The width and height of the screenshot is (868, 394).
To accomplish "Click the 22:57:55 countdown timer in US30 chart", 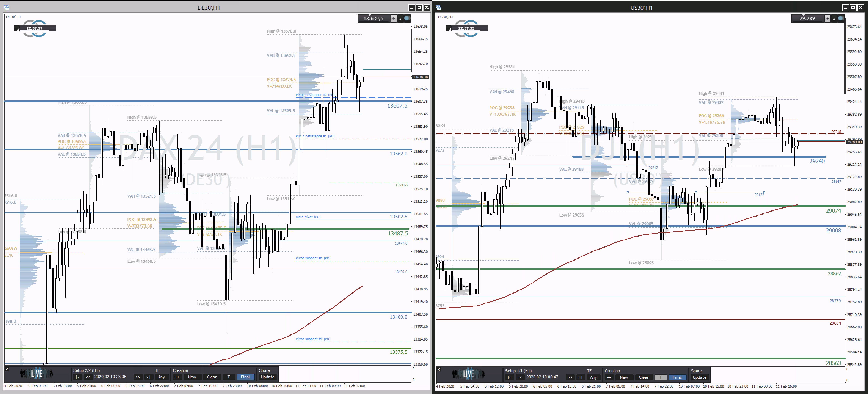I will pos(466,28).
